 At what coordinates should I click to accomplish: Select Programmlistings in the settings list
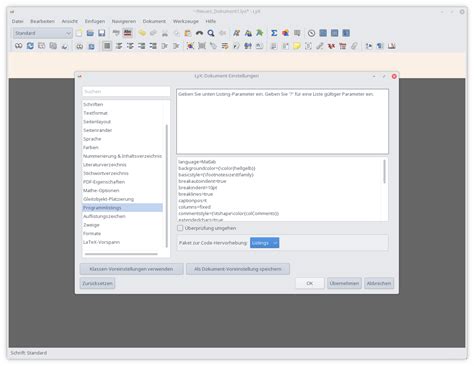click(x=122, y=208)
